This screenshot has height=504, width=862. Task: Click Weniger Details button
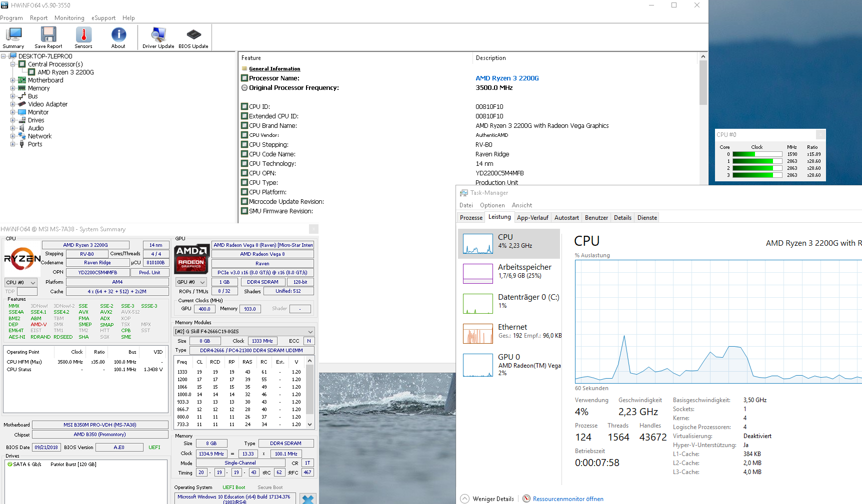pyautogui.click(x=487, y=499)
